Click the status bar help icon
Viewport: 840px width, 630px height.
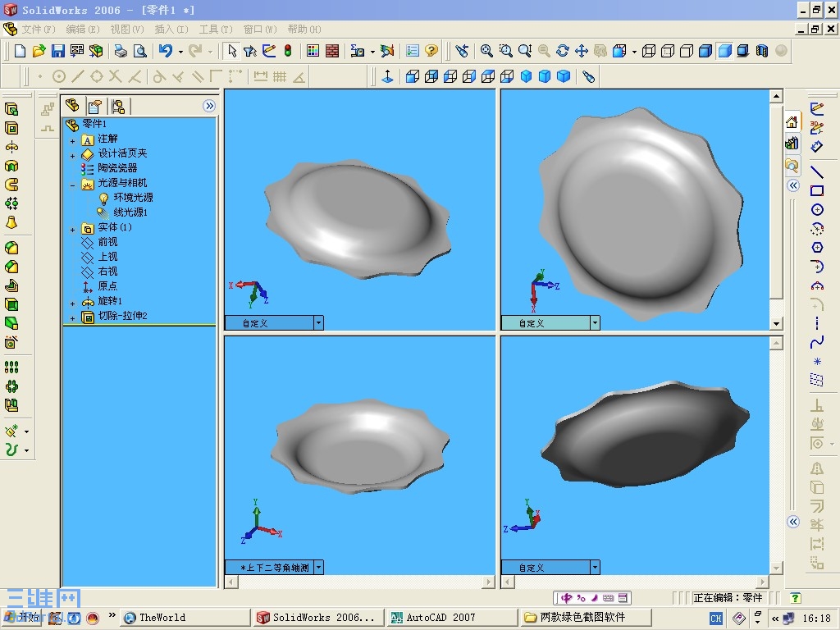(796, 598)
